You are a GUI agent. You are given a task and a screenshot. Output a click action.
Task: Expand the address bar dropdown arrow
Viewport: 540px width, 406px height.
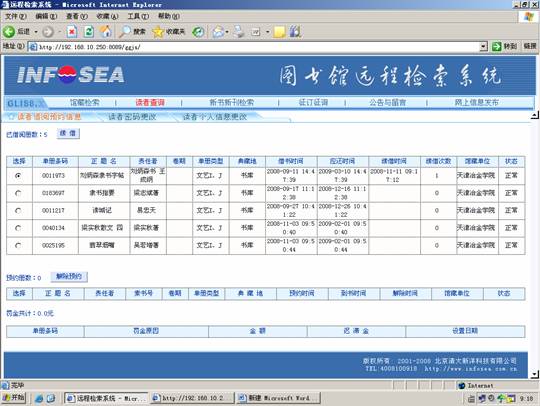pyautogui.click(x=484, y=46)
